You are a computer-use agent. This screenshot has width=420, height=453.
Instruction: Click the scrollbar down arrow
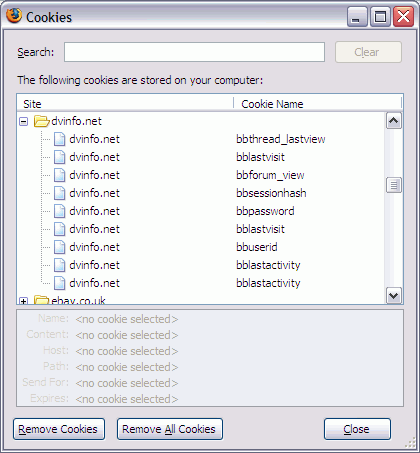(394, 296)
